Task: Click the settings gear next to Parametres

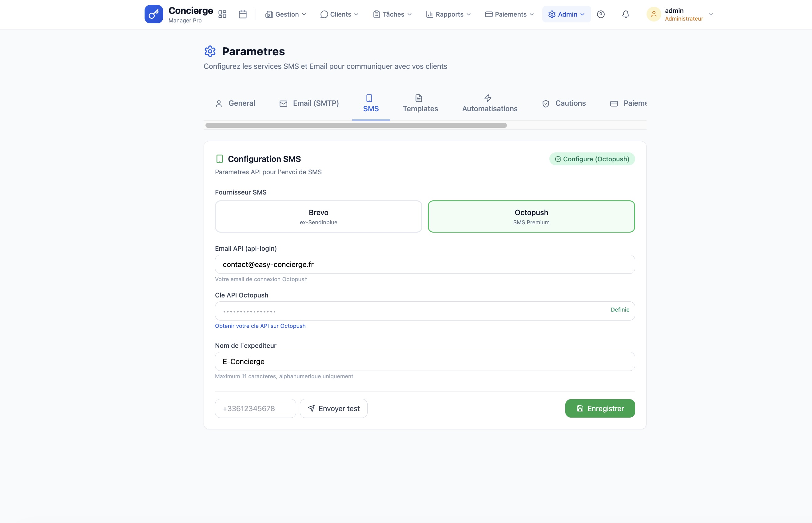Action: (x=210, y=51)
